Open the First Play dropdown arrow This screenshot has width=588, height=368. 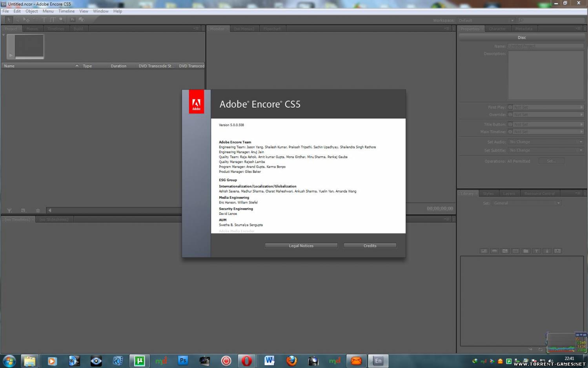click(x=581, y=107)
